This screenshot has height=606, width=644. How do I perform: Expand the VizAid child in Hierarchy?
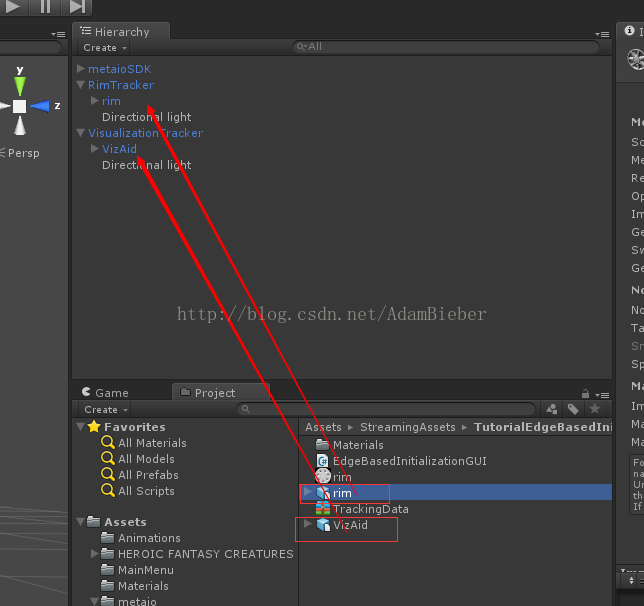point(95,149)
